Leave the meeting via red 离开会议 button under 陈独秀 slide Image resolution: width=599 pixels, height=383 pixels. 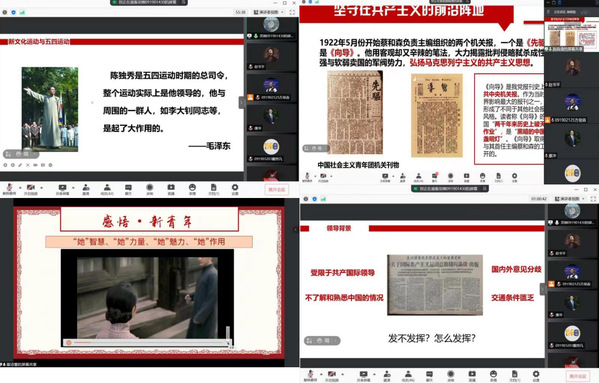pyautogui.click(x=277, y=189)
